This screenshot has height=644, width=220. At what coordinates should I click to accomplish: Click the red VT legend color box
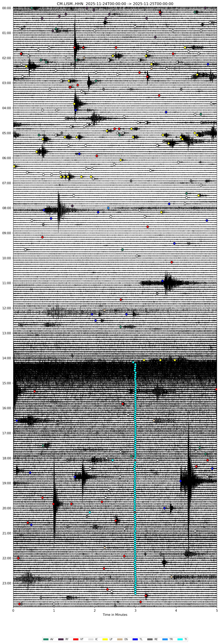coord(76,639)
